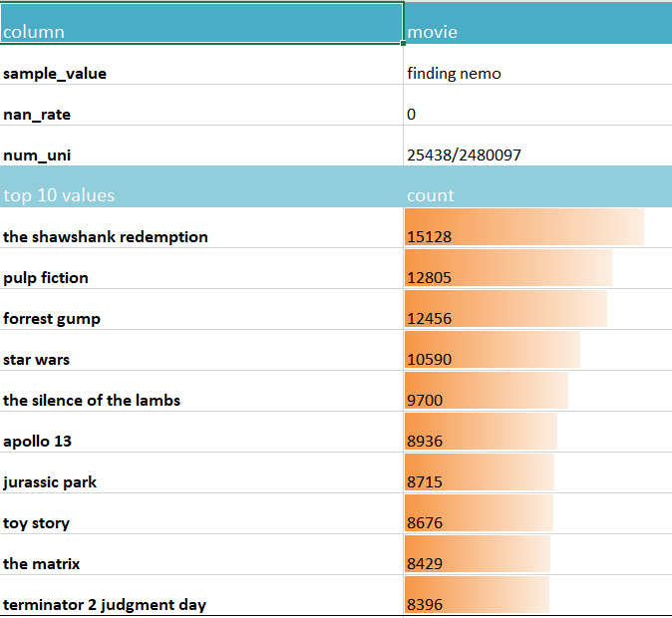Image resolution: width=672 pixels, height=618 pixels.
Task: Select the 'forrest gump' cell
Action: (x=201, y=309)
